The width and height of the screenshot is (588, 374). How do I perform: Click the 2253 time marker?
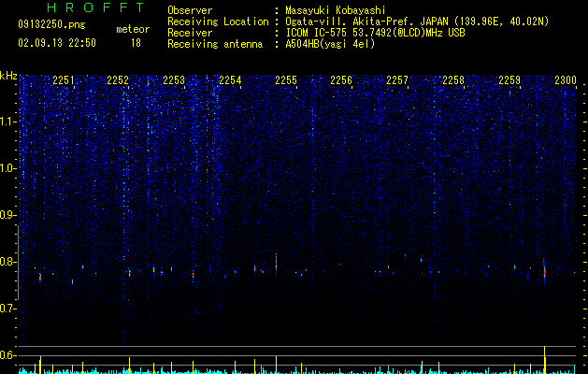tap(174, 80)
